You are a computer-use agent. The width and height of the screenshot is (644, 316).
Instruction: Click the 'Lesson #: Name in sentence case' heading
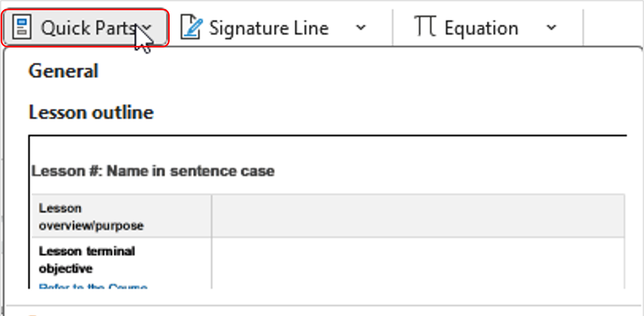click(x=153, y=170)
